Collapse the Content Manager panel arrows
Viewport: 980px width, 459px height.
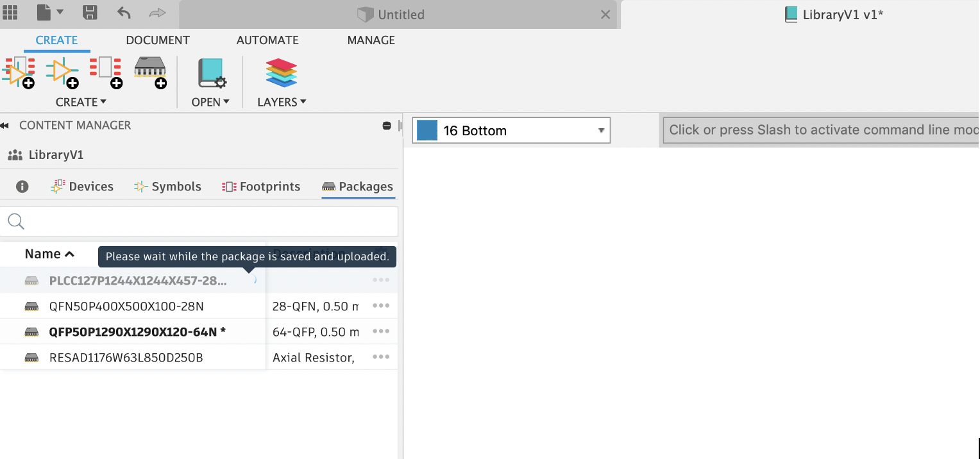tap(5, 126)
